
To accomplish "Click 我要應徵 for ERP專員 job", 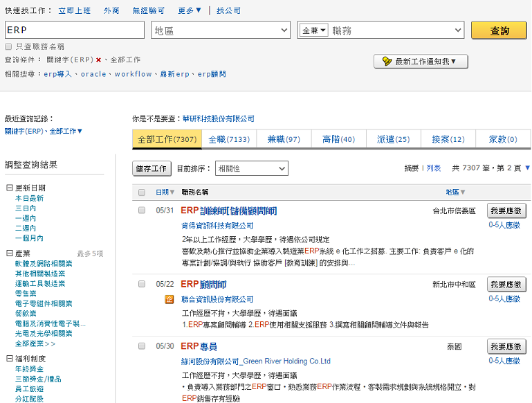I will coord(506,347).
